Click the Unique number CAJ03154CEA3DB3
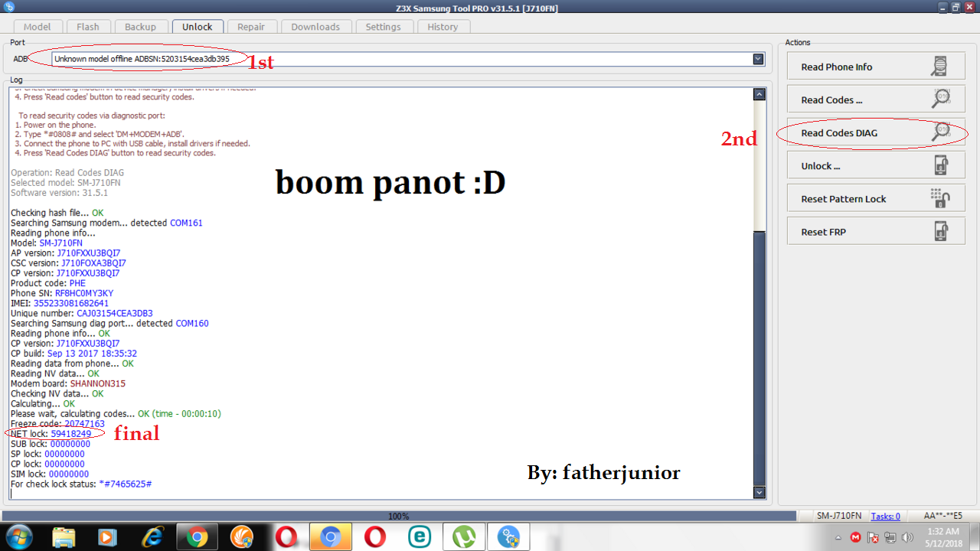This screenshot has width=980, height=551. pos(115,313)
